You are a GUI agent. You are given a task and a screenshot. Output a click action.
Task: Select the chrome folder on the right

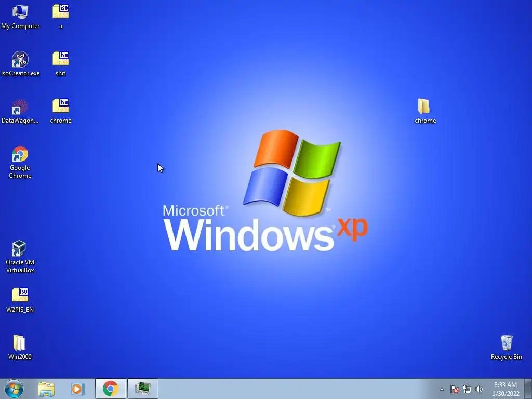coord(425,111)
